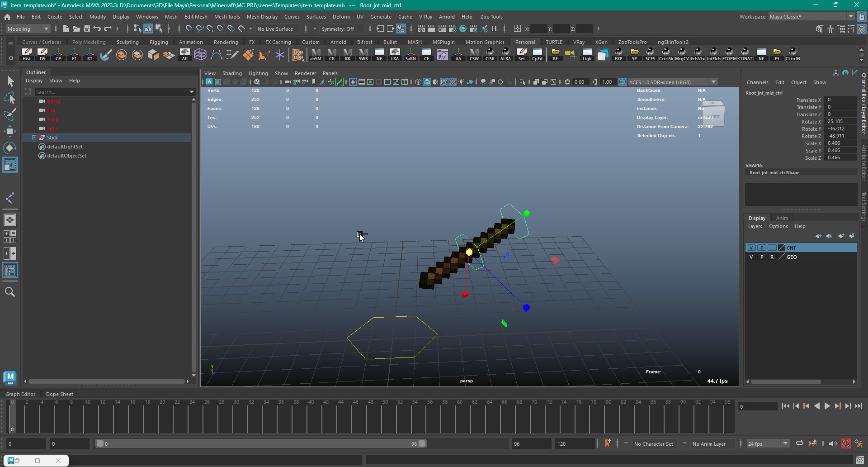Show the Outliner layout button in sidebar

[x=10, y=271]
